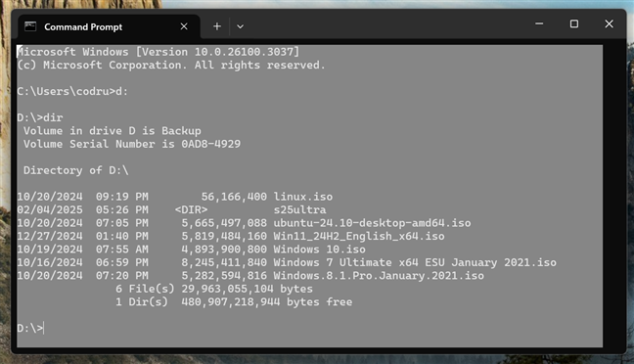Click the 5,282,594,816 file size
Viewport: 634px width, 364px height.
tap(224, 276)
